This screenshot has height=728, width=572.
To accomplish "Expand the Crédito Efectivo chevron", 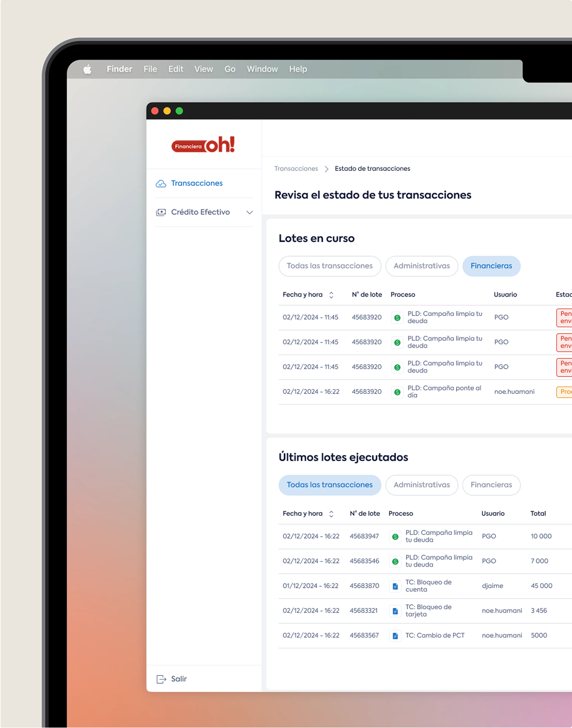I will tap(249, 212).
